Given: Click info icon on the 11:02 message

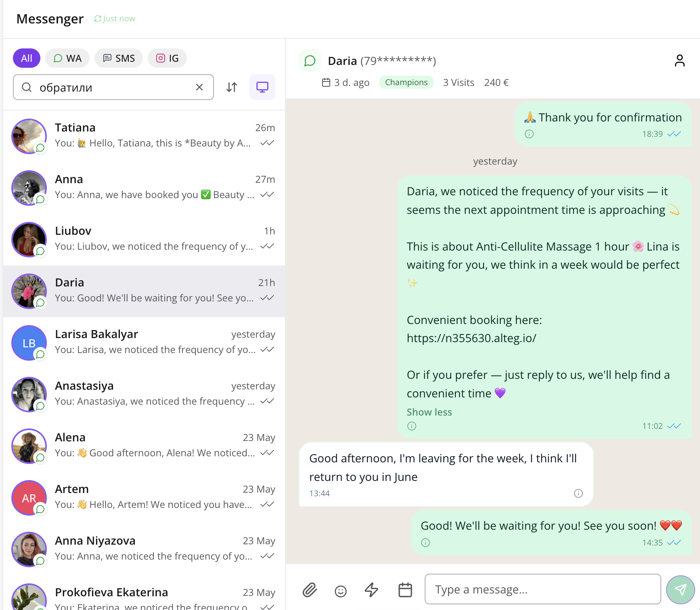Looking at the screenshot, I should (x=412, y=426).
